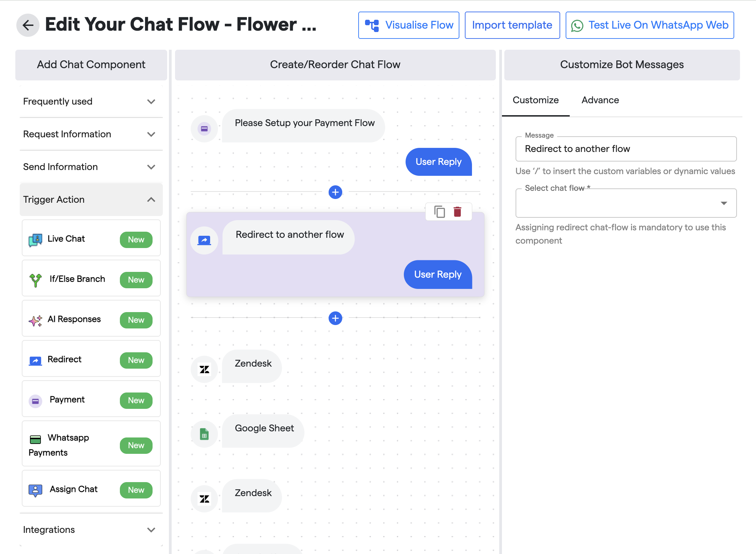Duplicate the Redirect component with copy icon

[439, 212]
